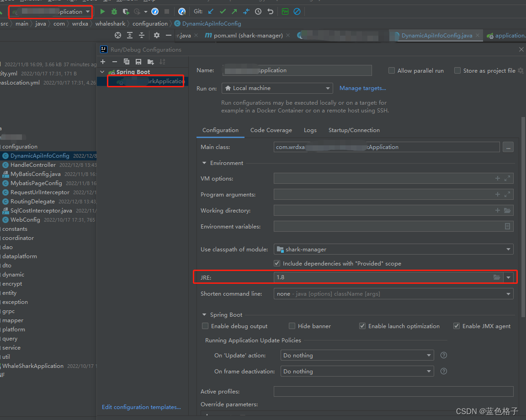The height and width of the screenshot is (420, 526).
Task: Rollback changes with undo arrow icon
Action: pos(271,12)
